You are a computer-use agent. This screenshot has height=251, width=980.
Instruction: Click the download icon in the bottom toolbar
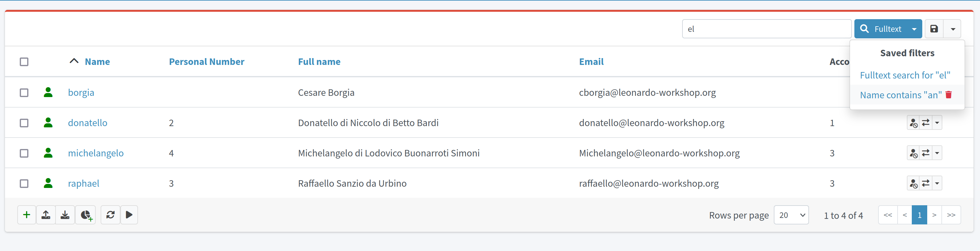(x=65, y=215)
